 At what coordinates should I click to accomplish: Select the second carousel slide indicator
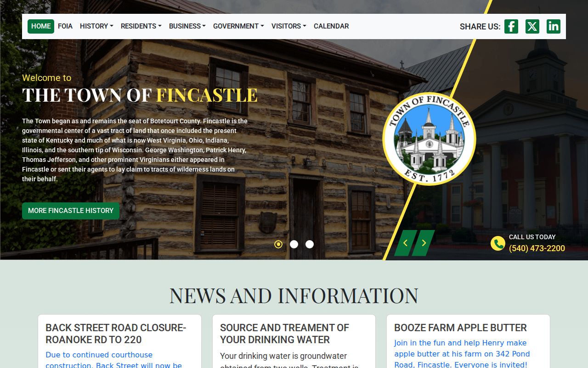(x=294, y=244)
